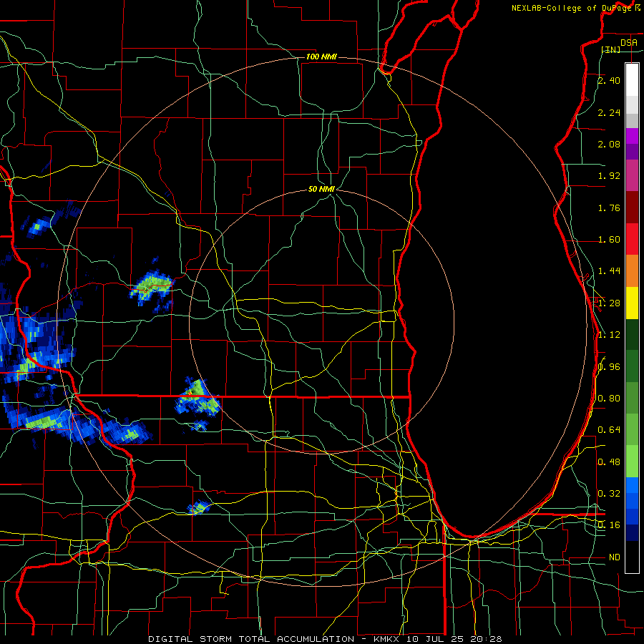Pick the dark red legend swatch
The width and height of the screenshot is (644, 644).
pyautogui.click(x=632, y=208)
